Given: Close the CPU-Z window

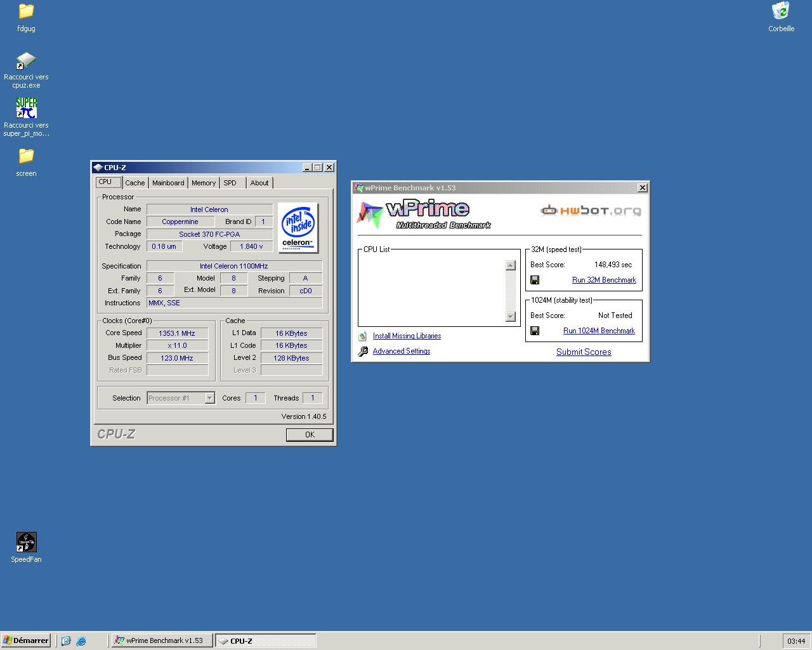Looking at the screenshot, I should click(329, 168).
